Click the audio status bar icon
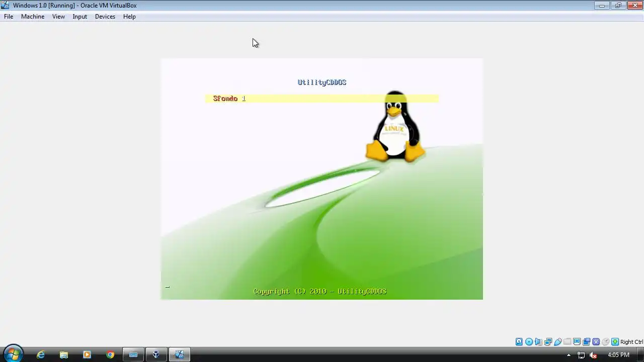The width and height of the screenshot is (644, 362). tap(538, 342)
